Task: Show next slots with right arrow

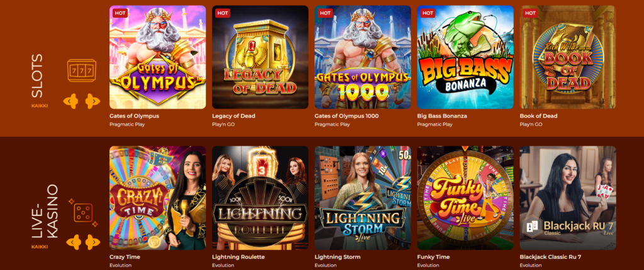Action: click(92, 100)
